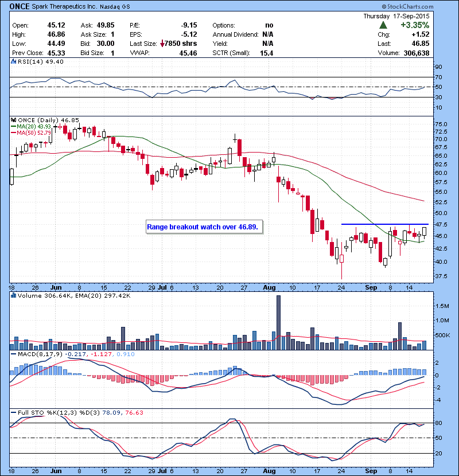Click the RSI 70 overbought scale label

(x=439, y=77)
